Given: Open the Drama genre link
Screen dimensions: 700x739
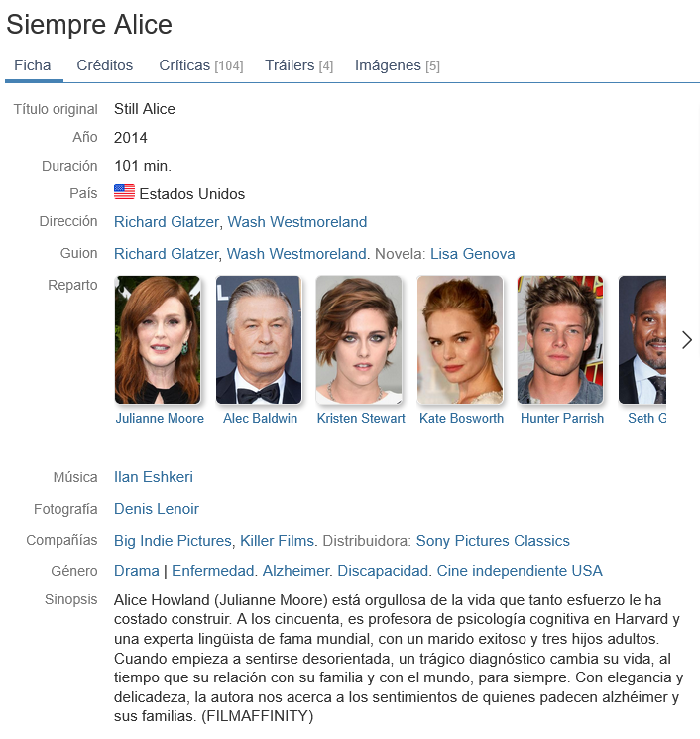Looking at the screenshot, I should click(137, 571).
